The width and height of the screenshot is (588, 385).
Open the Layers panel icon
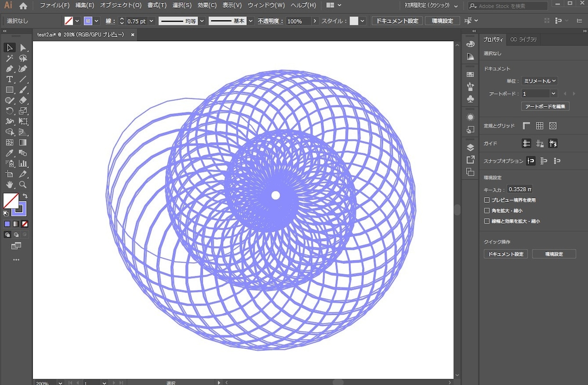click(470, 147)
